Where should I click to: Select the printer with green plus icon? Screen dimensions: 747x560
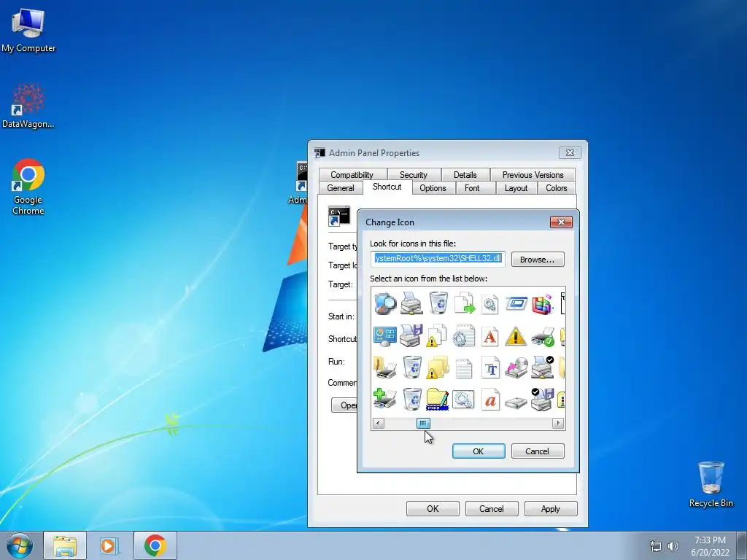[385, 399]
